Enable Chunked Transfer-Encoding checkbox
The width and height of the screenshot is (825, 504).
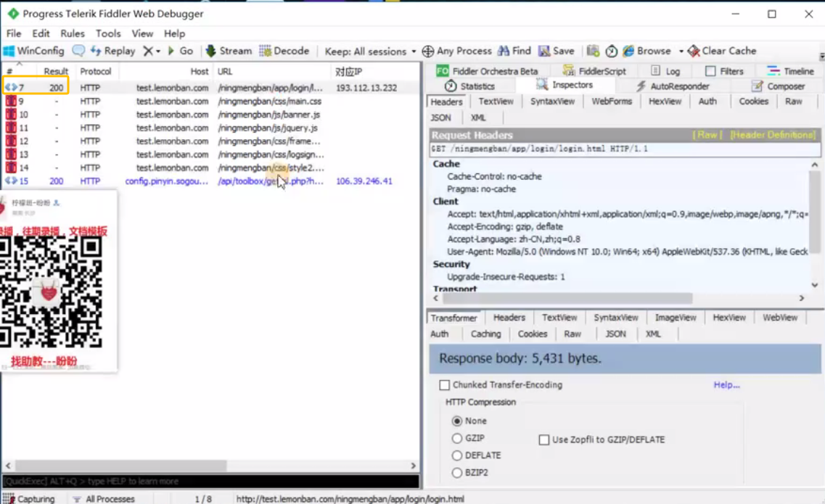click(x=445, y=385)
